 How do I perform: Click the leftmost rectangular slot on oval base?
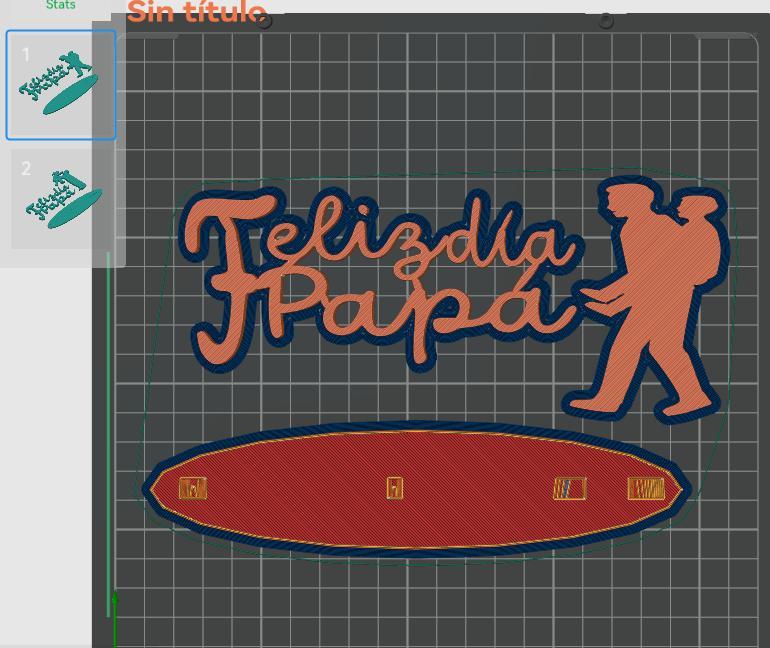[193, 488]
